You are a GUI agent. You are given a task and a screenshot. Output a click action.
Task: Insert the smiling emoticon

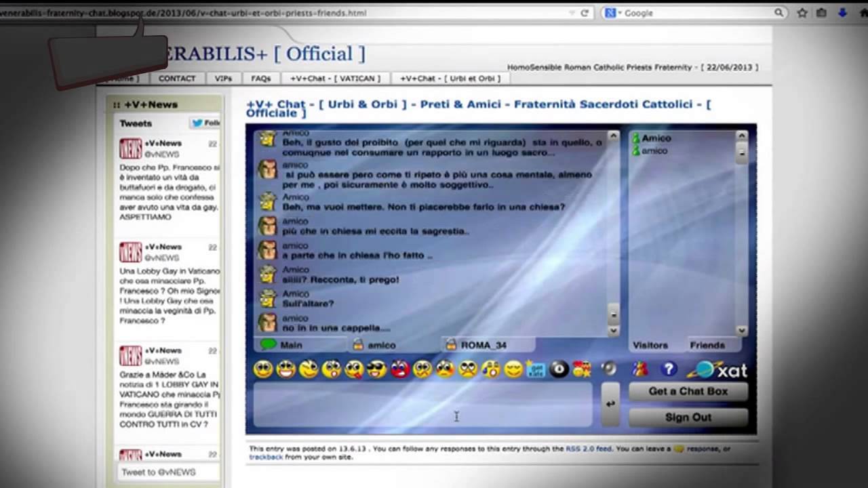click(x=263, y=369)
